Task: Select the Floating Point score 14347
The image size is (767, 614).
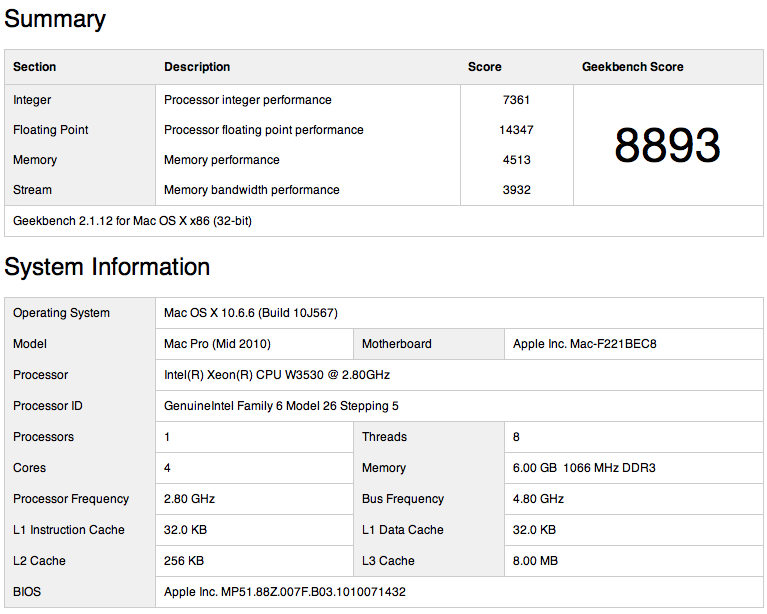Action: (516, 130)
